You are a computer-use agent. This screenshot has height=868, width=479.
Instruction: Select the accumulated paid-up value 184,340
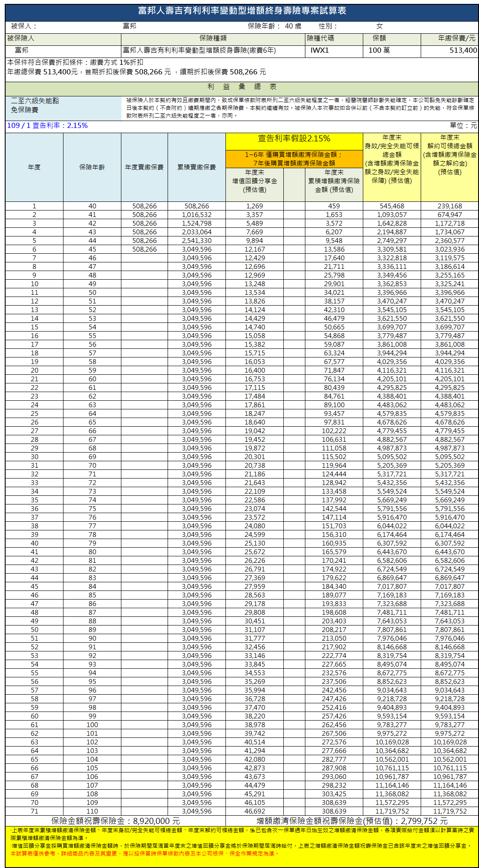click(x=334, y=587)
